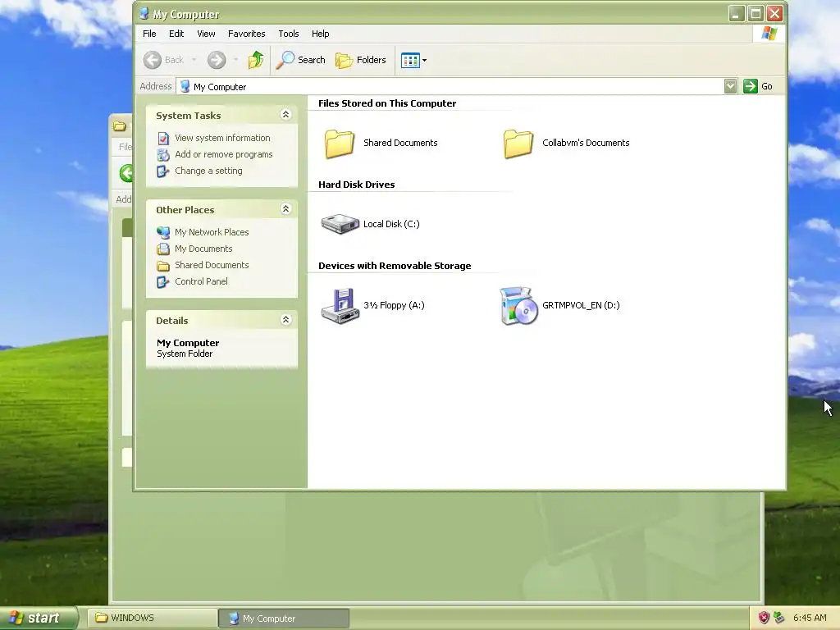This screenshot has height=630, width=840.
Task: Click the Back arrow toolbar icon
Action: (x=153, y=60)
